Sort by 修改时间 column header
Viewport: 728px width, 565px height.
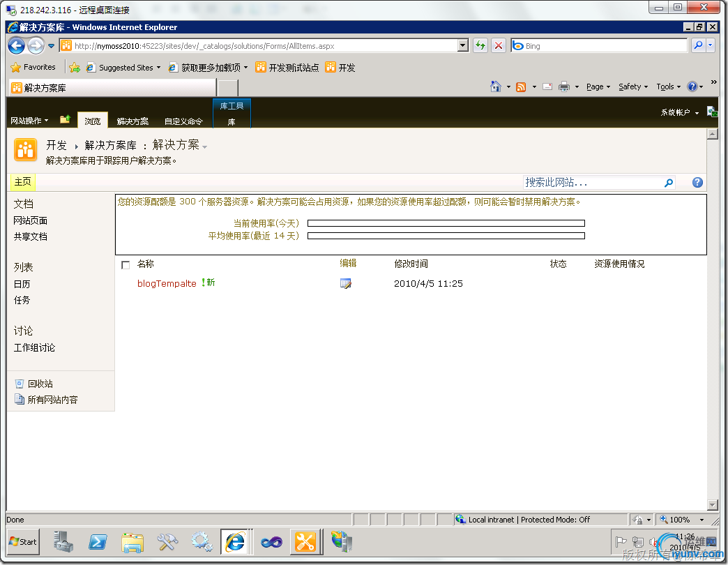[x=411, y=264]
